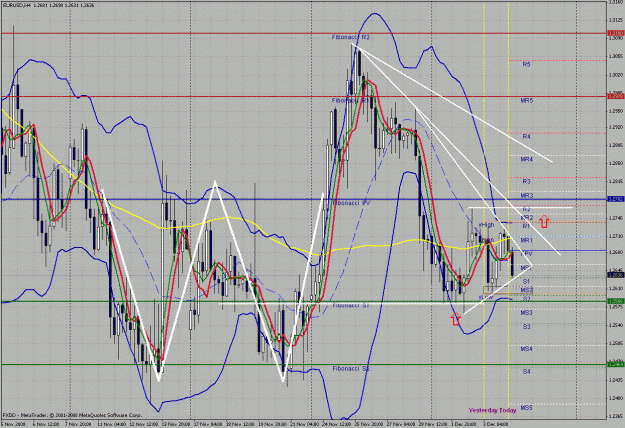Click the 1.2265 price on the axis

(x=616, y=416)
